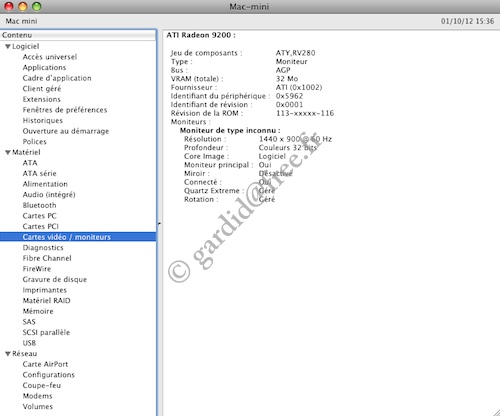The image size is (500, 416).
Task: Select SAS in sidebar
Action: (x=29, y=322)
